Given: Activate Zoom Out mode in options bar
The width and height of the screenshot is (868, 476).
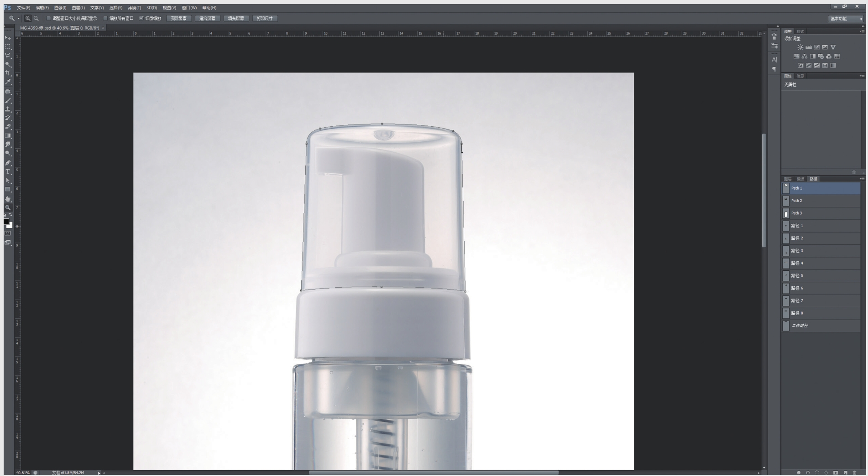Looking at the screenshot, I should 36,19.
